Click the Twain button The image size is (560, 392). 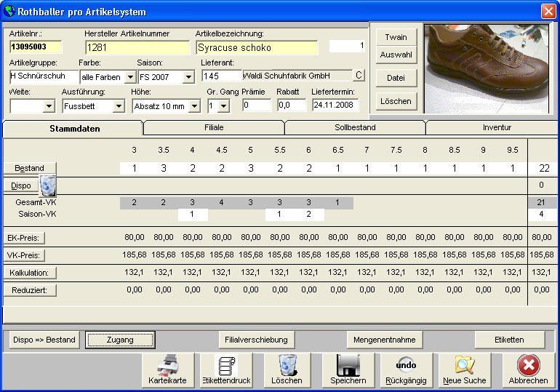click(x=396, y=37)
